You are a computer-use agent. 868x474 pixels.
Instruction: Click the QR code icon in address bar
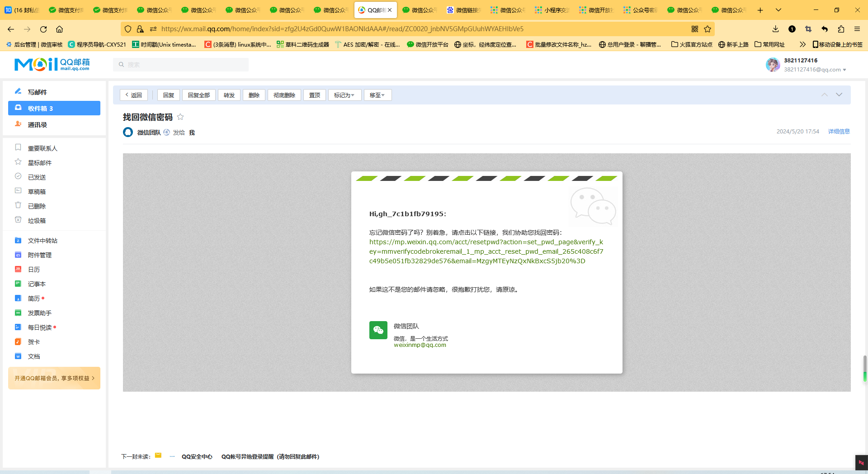695,29
